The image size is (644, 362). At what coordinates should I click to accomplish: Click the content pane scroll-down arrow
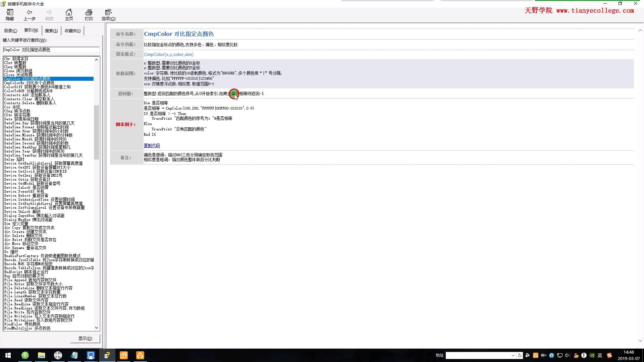coord(640,341)
